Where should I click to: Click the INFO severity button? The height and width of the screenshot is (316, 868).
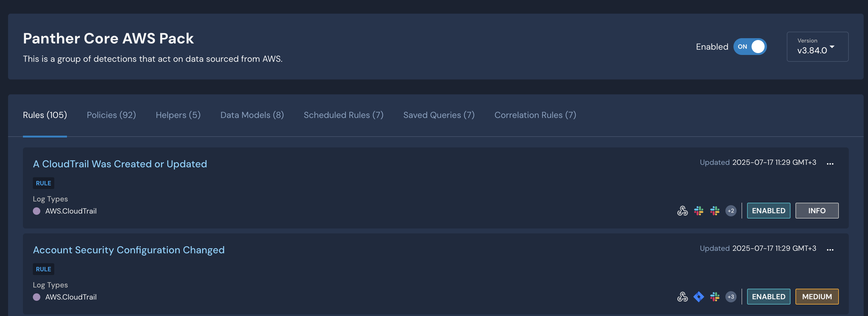tap(817, 210)
